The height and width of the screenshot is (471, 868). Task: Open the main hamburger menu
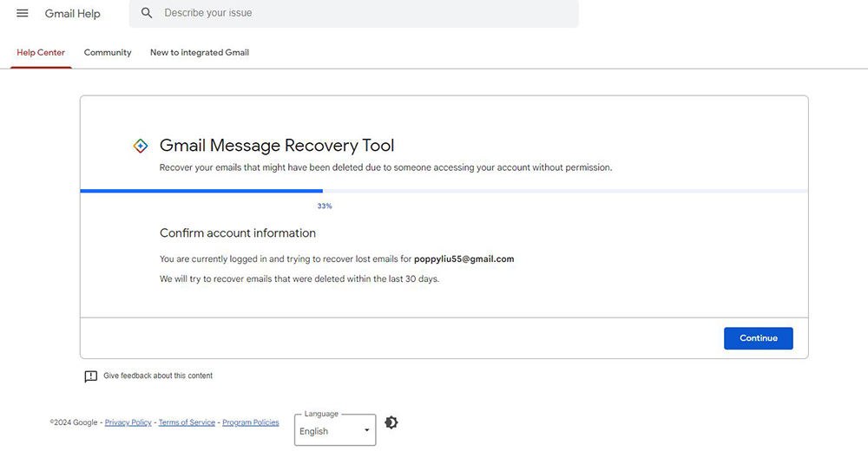point(23,14)
